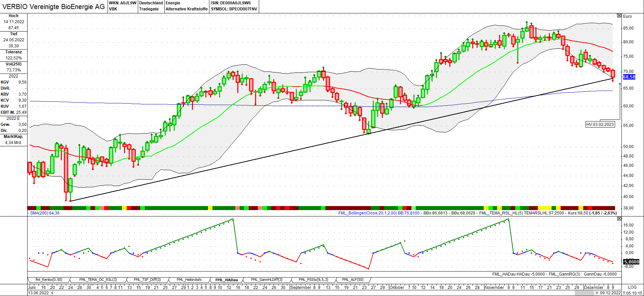Click the FML_Bollinger(Close,20,1,2.00) legend text
The image size is (644, 296).
[367, 213]
